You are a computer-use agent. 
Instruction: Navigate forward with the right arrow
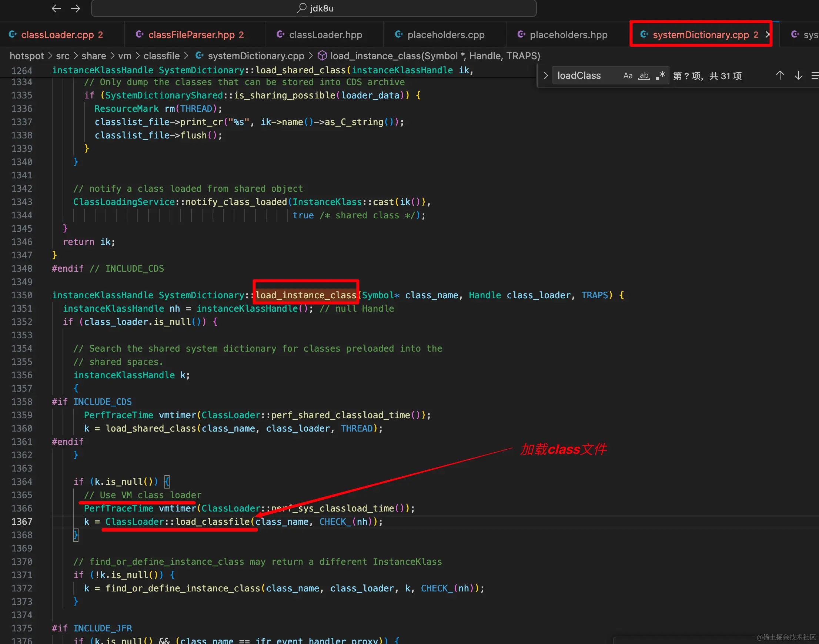pos(76,8)
